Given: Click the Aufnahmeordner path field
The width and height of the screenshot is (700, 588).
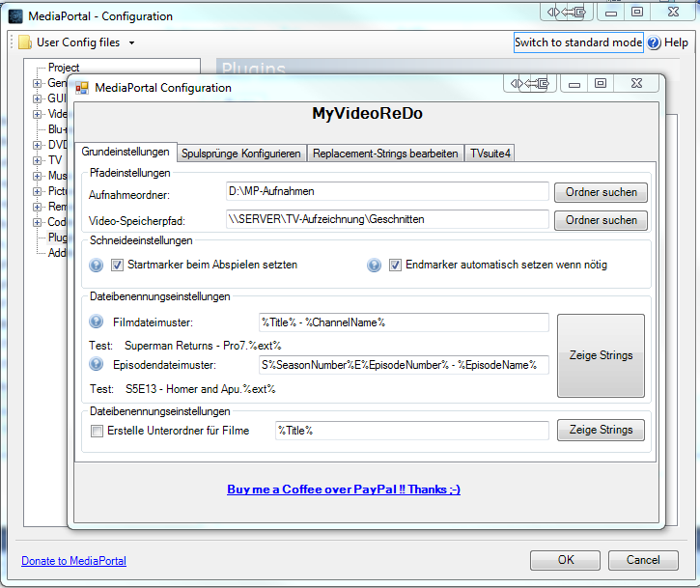Looking at the screenshot, I should [x=387, y=191].
